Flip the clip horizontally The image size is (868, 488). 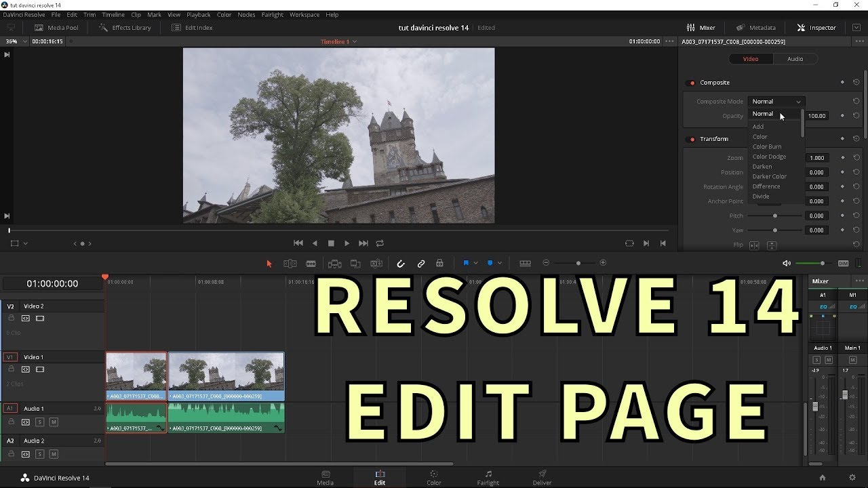tap(754, 245)
